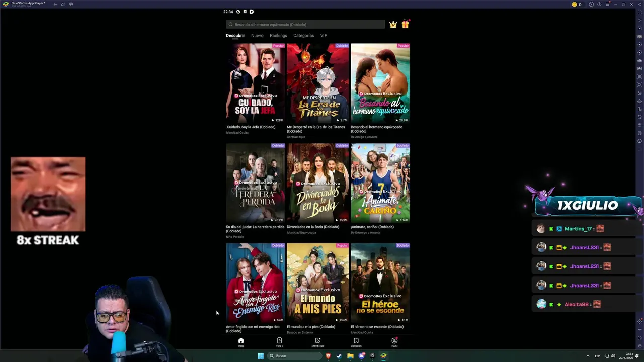Open the Inicio home tab icon
The image size is (644, 362).
241,341
